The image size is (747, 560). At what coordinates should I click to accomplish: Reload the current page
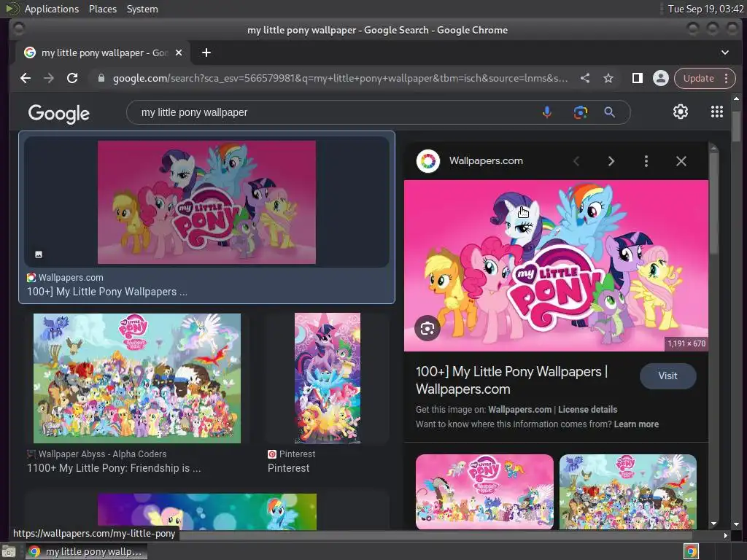(72, 78)
